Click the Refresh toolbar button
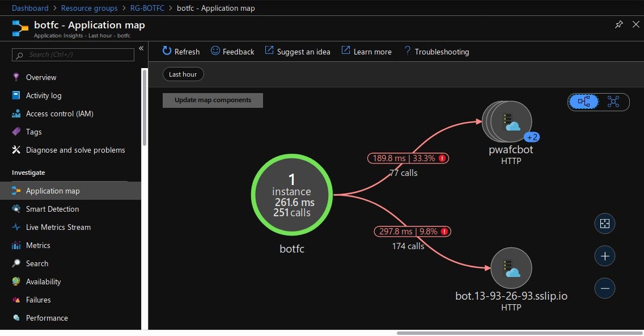The height and width of the screenshot is (336, 644). click(x=181, y=52)
